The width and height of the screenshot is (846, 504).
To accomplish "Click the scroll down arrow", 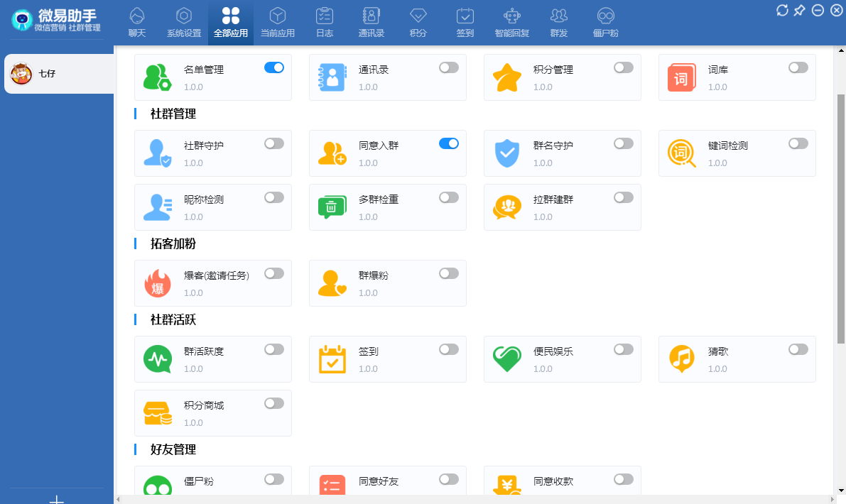I will pos(840,491).
